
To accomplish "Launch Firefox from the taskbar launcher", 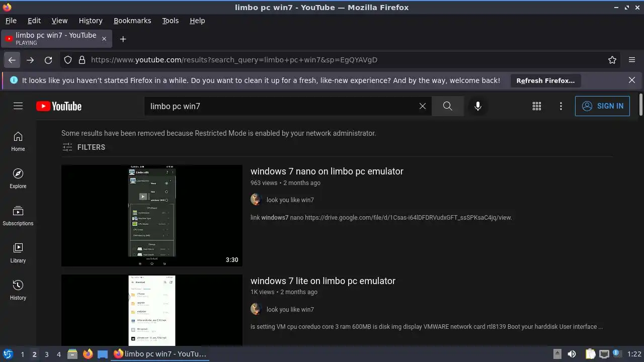I will pyautogui.click(x=88, y=354).
